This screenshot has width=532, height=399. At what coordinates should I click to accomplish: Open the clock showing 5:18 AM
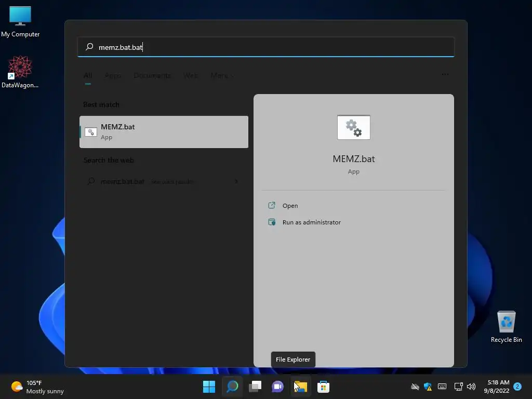497,387
